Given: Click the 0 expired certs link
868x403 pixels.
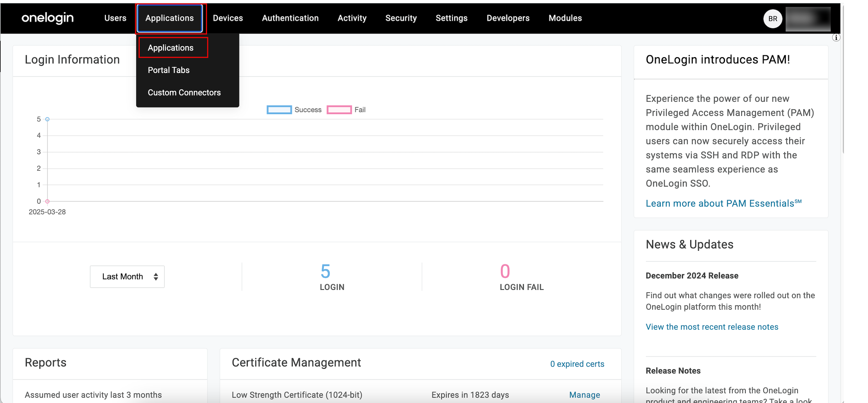Looking at the screenshot, I should pyautogui.click(x=577, y=364).
